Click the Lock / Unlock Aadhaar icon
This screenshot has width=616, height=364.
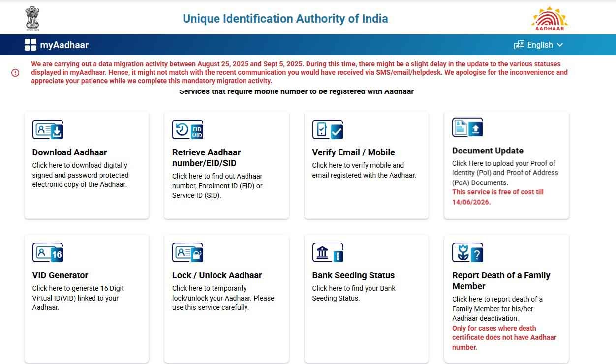click(187, 252)
